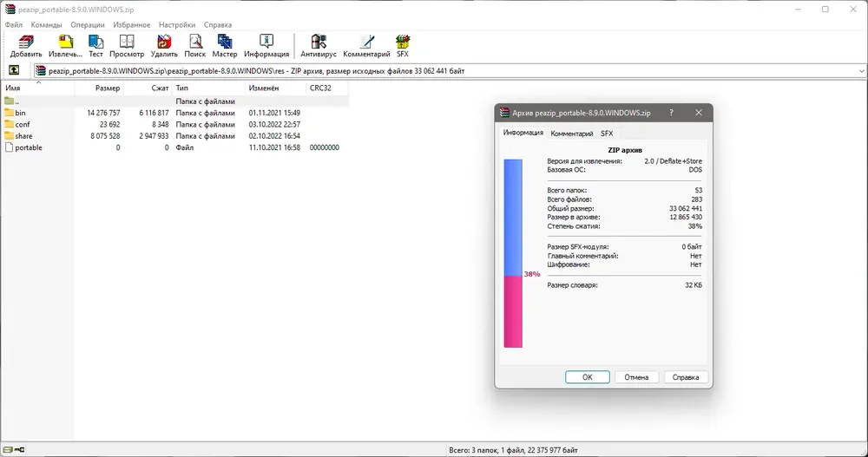Viewport: 868px width, 457px height.
Task: Switch to the SFX tab in dialog
Action: point(607,134)
